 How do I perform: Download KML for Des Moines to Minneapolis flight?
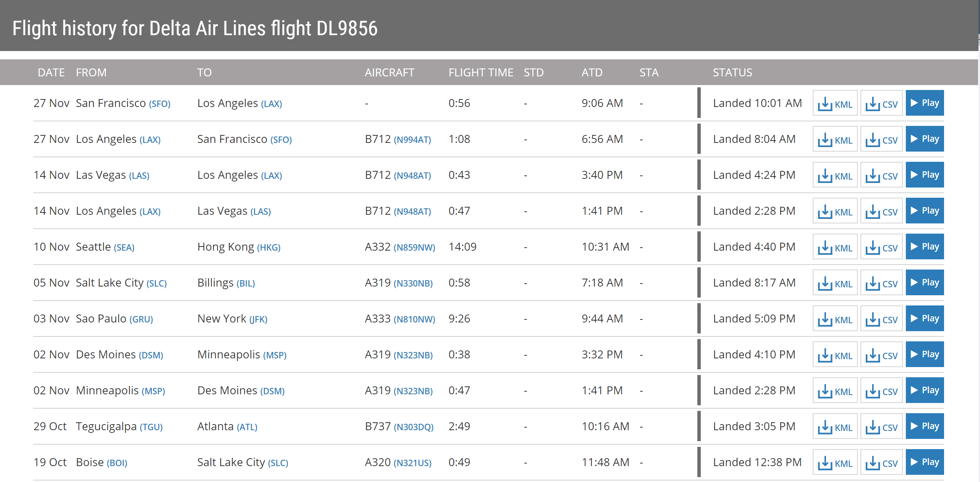tap(835, 355)
